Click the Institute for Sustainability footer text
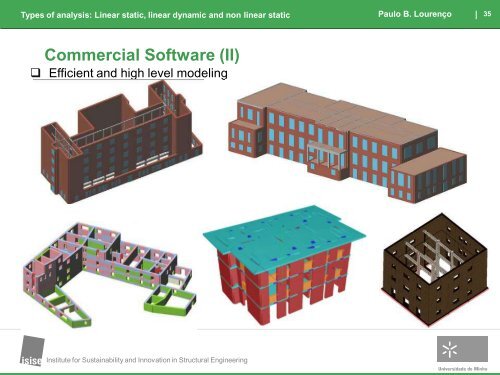 [x=147, y=360]
